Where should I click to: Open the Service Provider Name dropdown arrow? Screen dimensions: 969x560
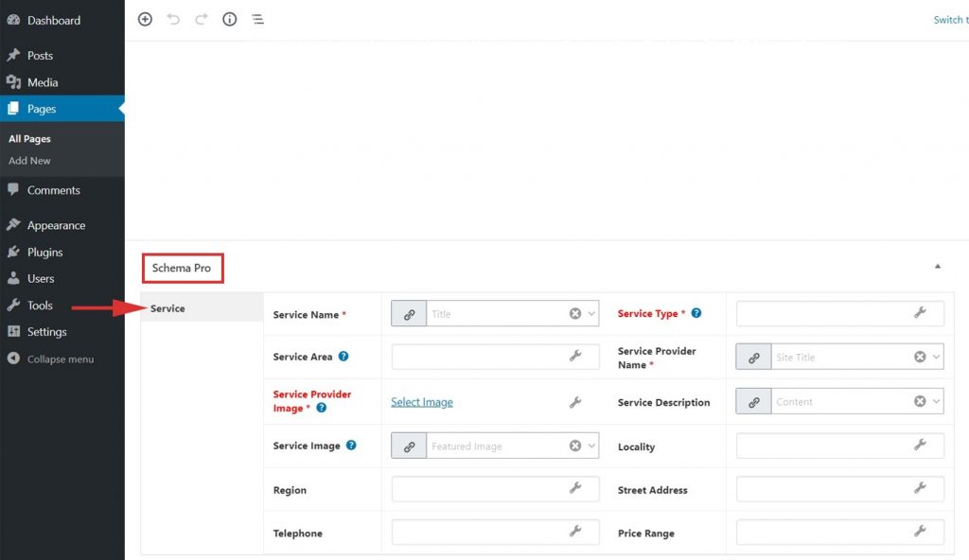(936, 358)
